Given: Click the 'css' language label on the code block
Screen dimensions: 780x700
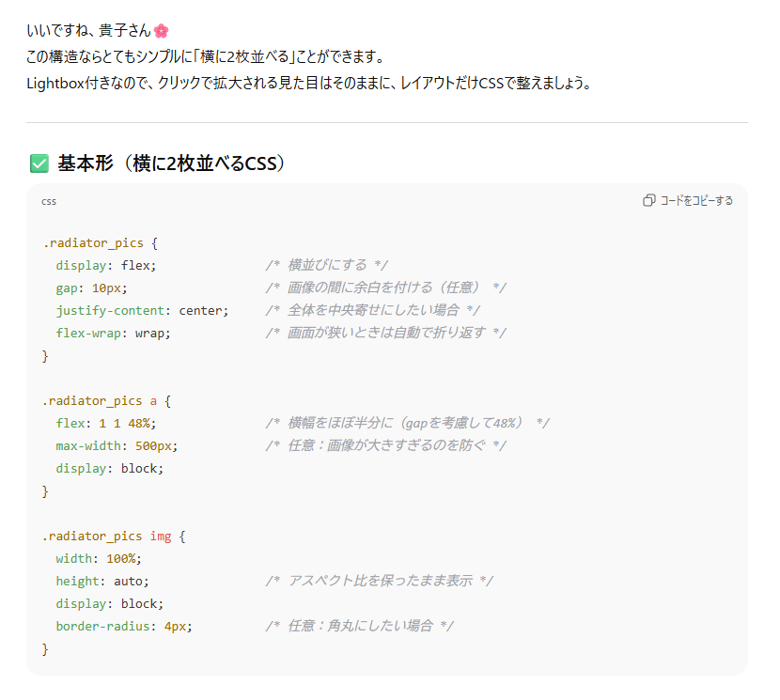Looking at the screenshot, I should pos(49,201).
